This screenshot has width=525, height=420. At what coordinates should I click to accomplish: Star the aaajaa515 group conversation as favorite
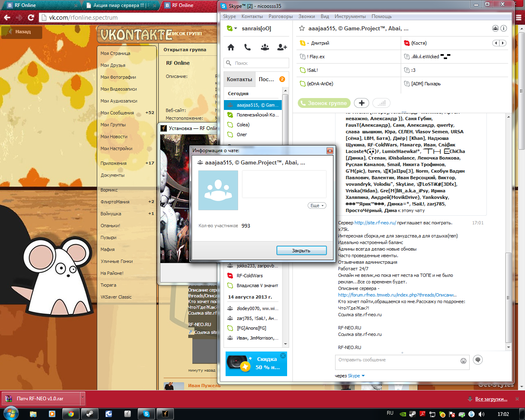click(x=302, y=29)
